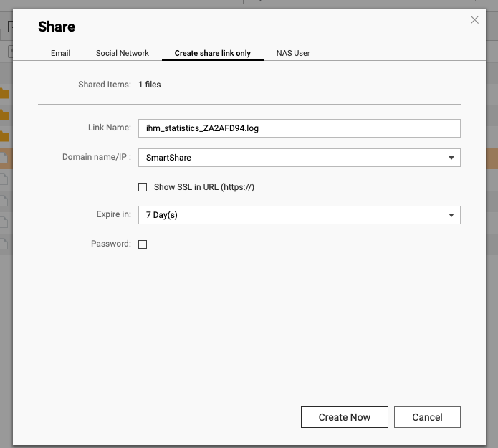Open the Domain name/IP SmartShare dropdown
Viewport: 498px width, 448px height.
coord(294,158)
